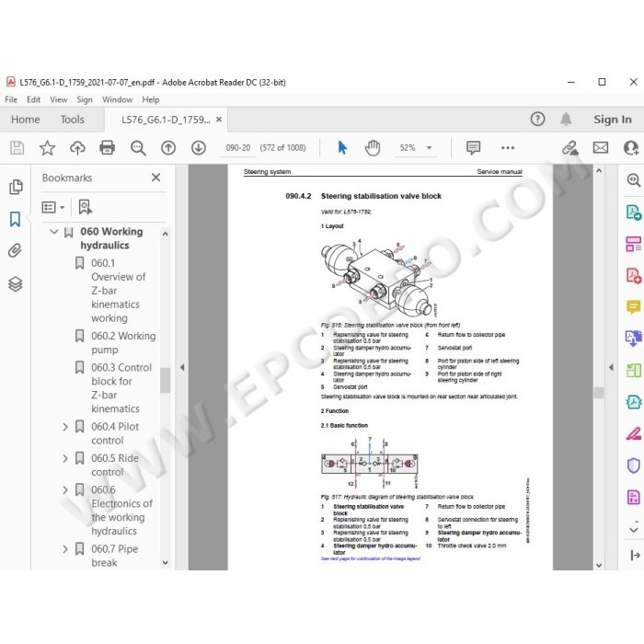The width and height of the screenshot is (644, 644).
Task: Click the Sign In button
Action: tap(613, 120)
